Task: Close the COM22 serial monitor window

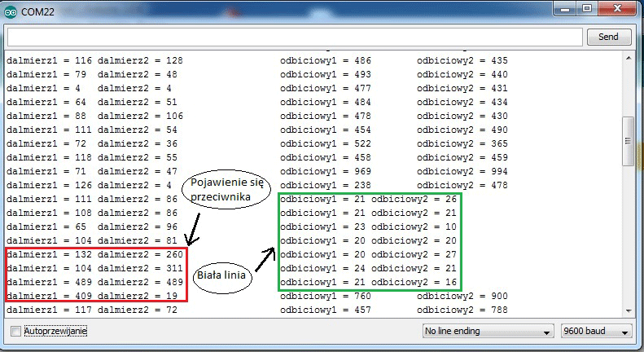Action: pyautogui.click(x=619, y=8)
